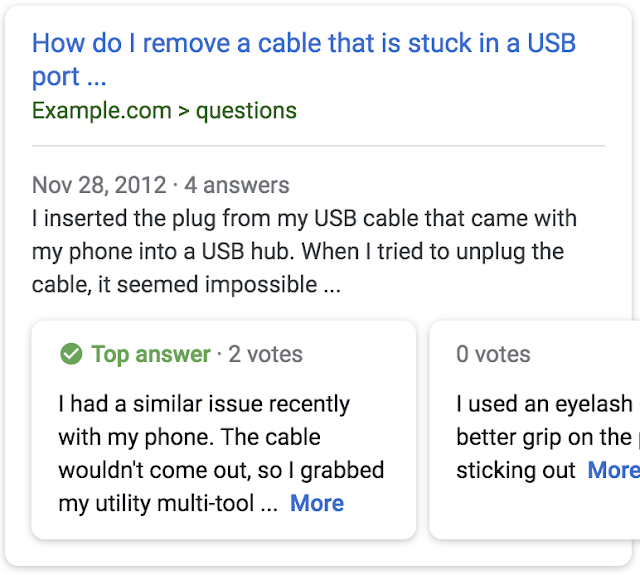Click the "sticking out" text in second card

[516, 470]
